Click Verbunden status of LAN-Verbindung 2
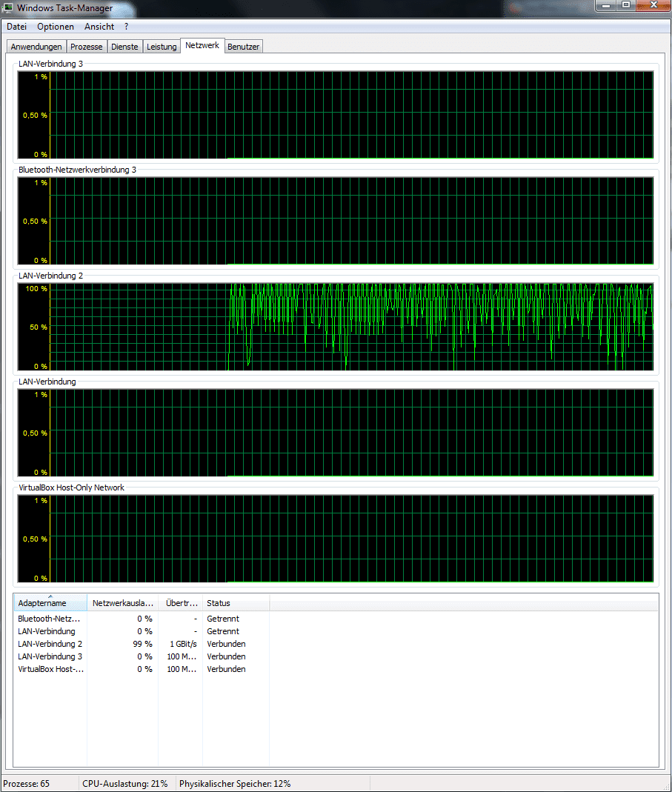Viewport: 672px width, 792px height. [226, 644]
